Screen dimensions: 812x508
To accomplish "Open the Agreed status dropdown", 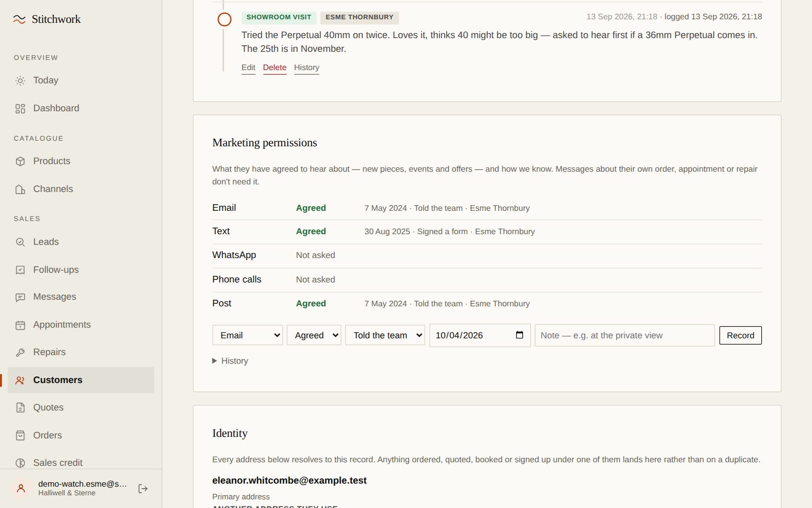I will 314,335.
